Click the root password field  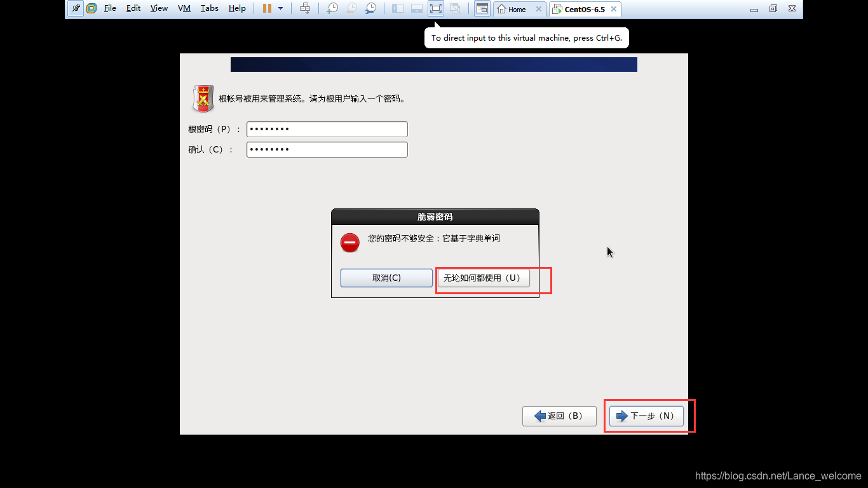[x=327, y=129]
